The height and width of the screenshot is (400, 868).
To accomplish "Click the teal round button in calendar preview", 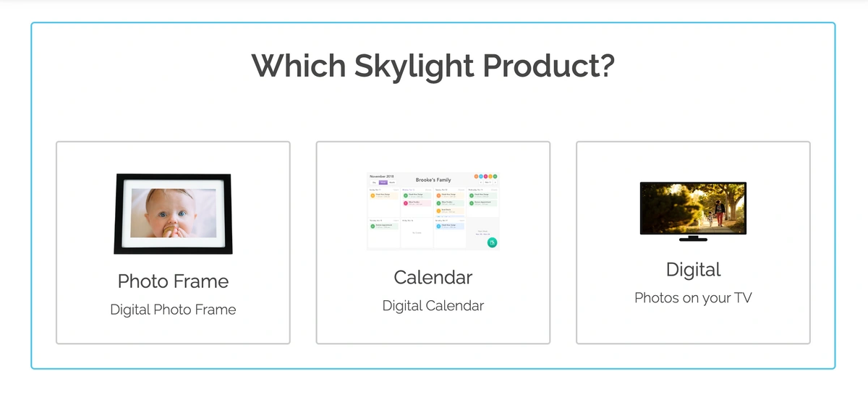I will coord(491,243).
